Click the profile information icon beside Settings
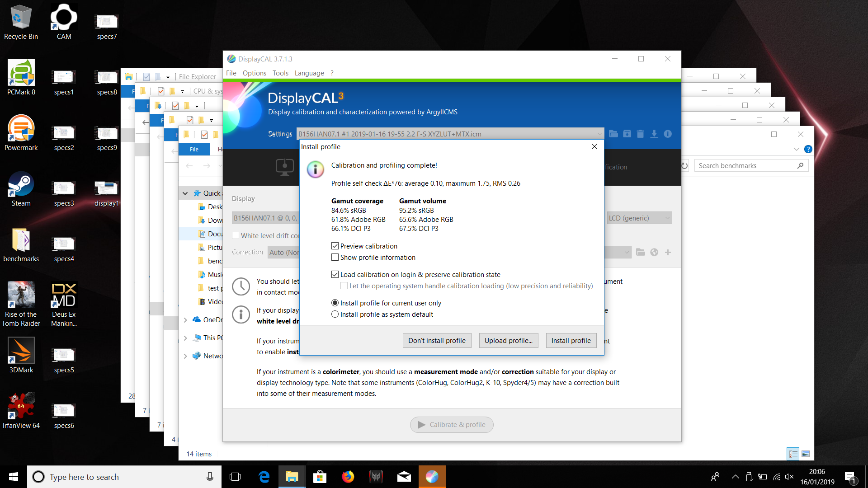Image resolution: width=868 pixels, height=488 pixels. pyautogui.click(x=668, y=134)
